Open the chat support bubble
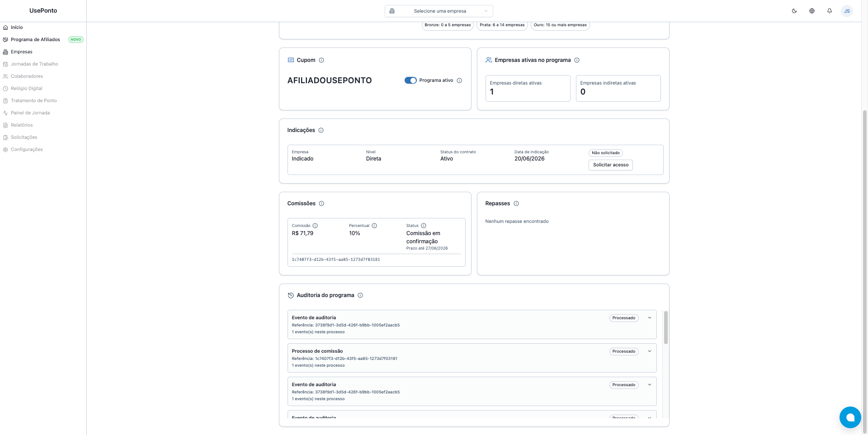 coord(850,417)
